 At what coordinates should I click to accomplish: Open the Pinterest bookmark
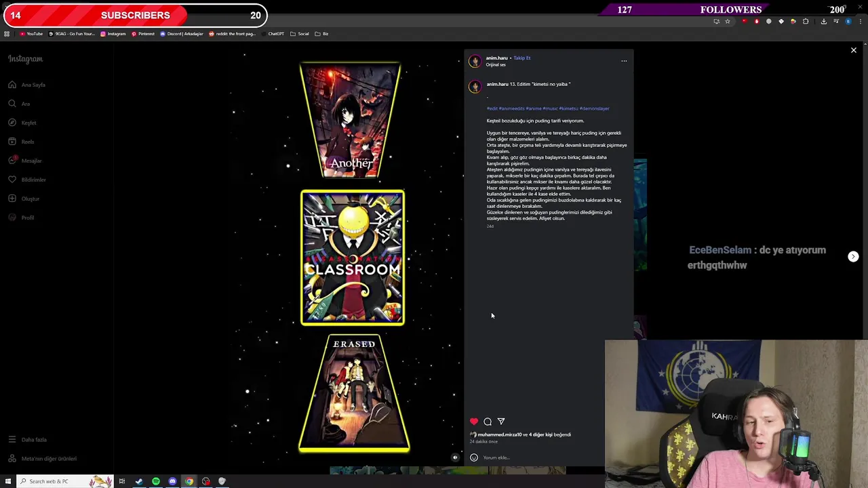(x=143, y=34)
